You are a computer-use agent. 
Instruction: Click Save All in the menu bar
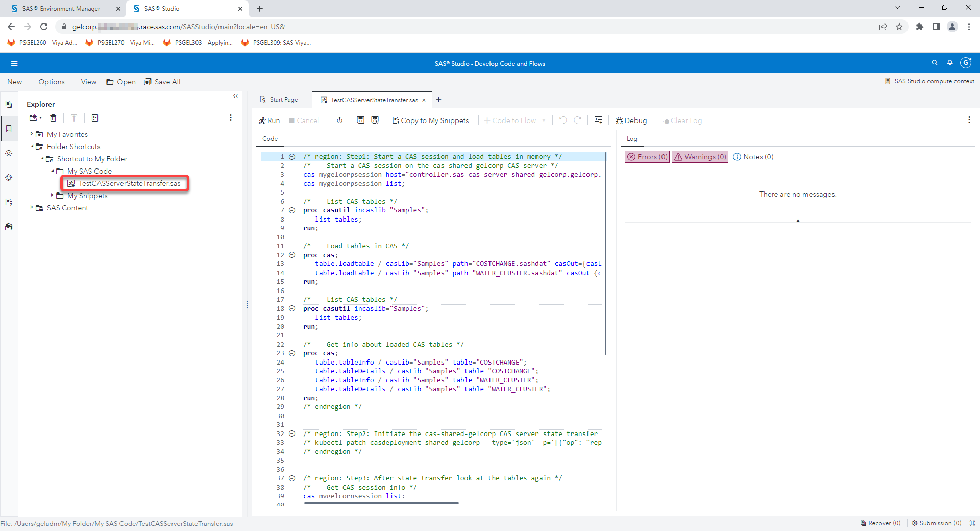point(162,82)
